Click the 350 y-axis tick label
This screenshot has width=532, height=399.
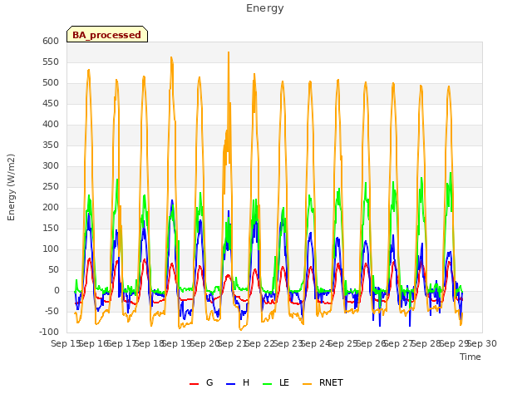pos(51,145)
